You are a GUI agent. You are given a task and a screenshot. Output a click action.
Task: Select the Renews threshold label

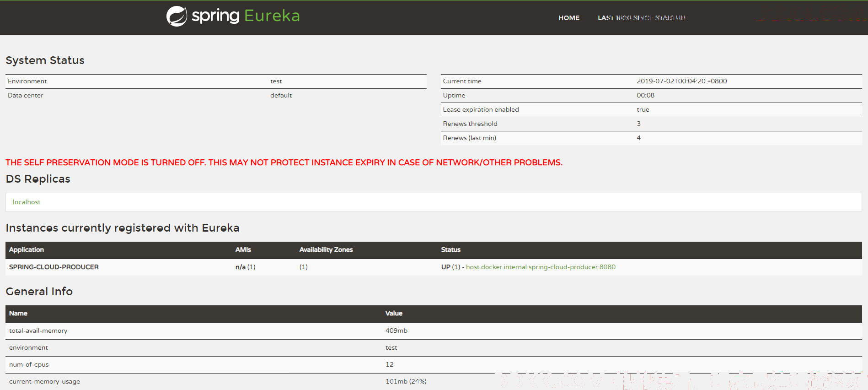tap(470, 124)
